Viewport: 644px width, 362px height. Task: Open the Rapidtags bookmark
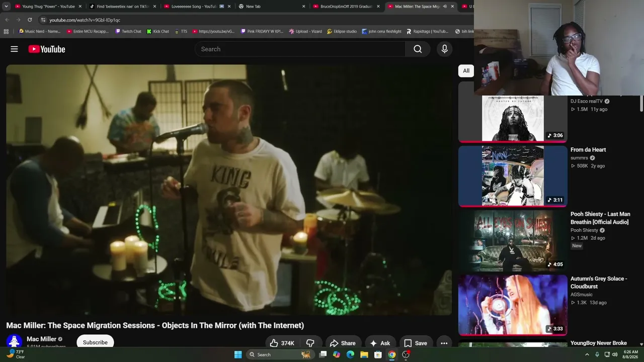tap(427, 31)
